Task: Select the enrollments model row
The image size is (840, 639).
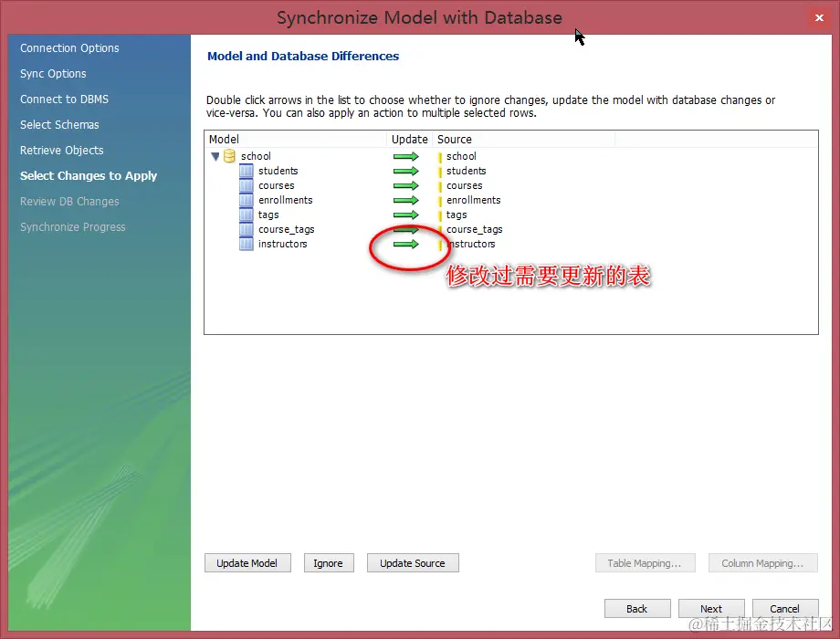Action: click(x=286, y=200)
